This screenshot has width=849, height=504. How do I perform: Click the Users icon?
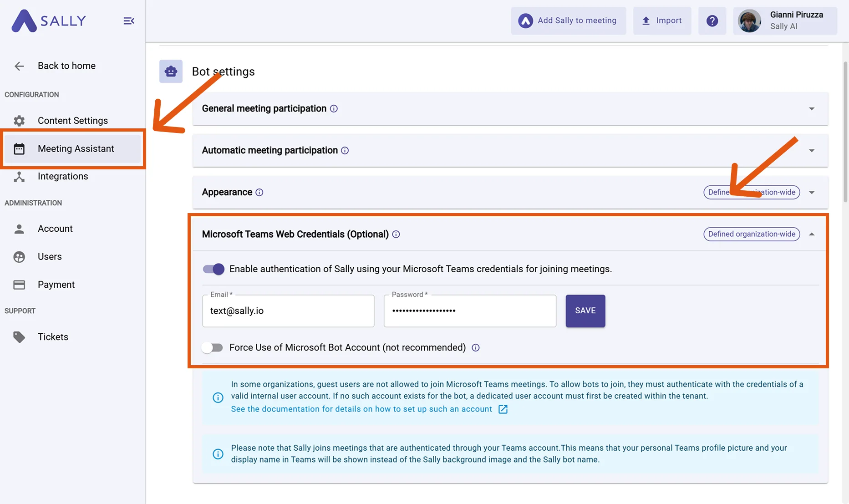(x=19, y=257)
